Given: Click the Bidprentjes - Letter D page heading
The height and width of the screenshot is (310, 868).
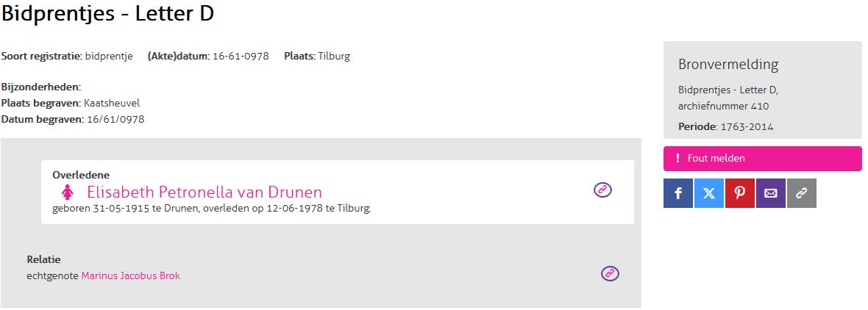Looking at the screenshot, I should tap(107, 14).
